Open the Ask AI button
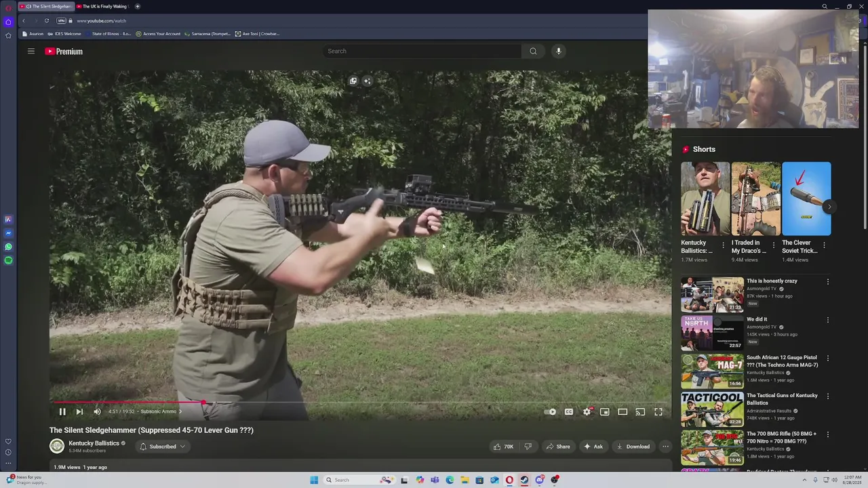The image size is (868, 488). (x=593, y=447)
